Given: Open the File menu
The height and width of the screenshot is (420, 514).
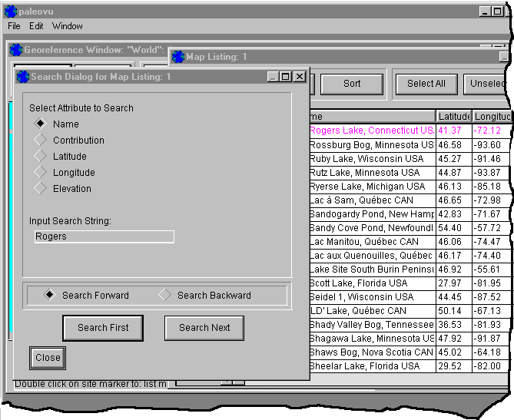Looking at the screenshot, I should click(x=14, y=26).
